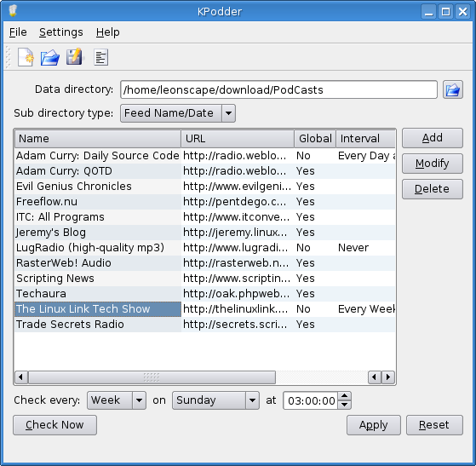The width and height of the screenshot is (476, 466).
Task: Open the Settings menu
Action: pyautogui.click(x=61, y=32)
